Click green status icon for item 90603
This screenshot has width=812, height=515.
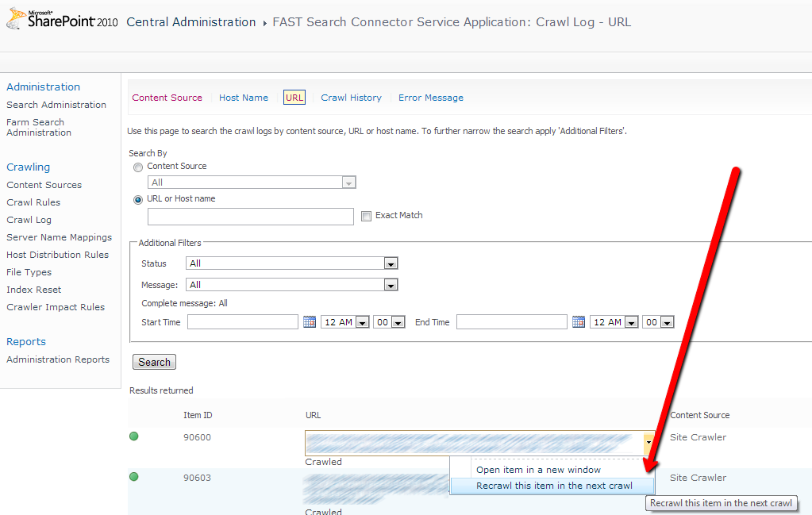coord(134,477)
